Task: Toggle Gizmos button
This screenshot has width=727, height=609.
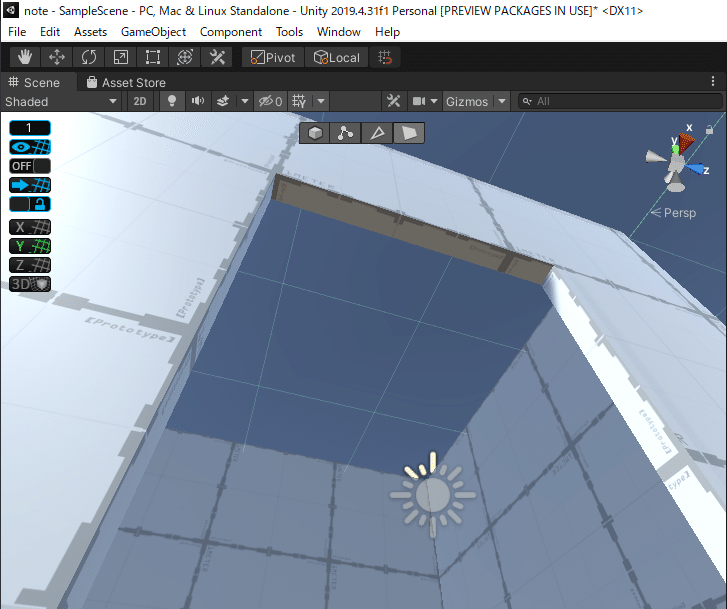Action: (467, 102)
